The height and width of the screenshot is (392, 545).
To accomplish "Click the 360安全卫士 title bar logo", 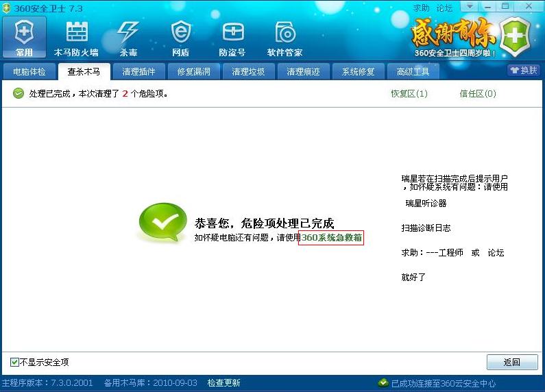I will tap(6, 8).
